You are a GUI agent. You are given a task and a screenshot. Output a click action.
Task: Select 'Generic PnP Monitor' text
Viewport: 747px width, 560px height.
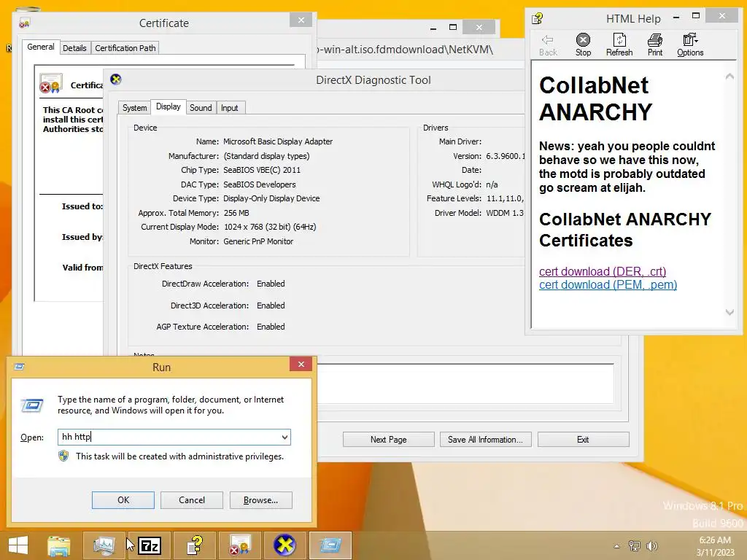(x=258, y=241)
